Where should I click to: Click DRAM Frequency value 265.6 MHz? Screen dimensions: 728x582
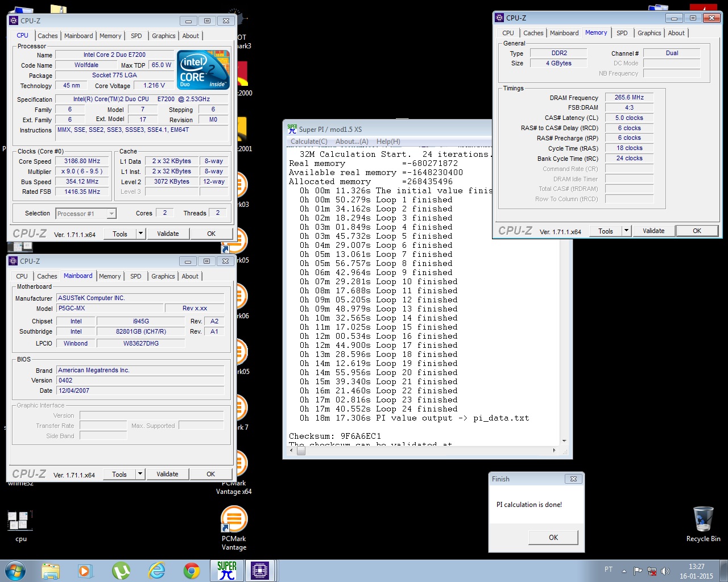pyautogui.click(x=629, y=97)
